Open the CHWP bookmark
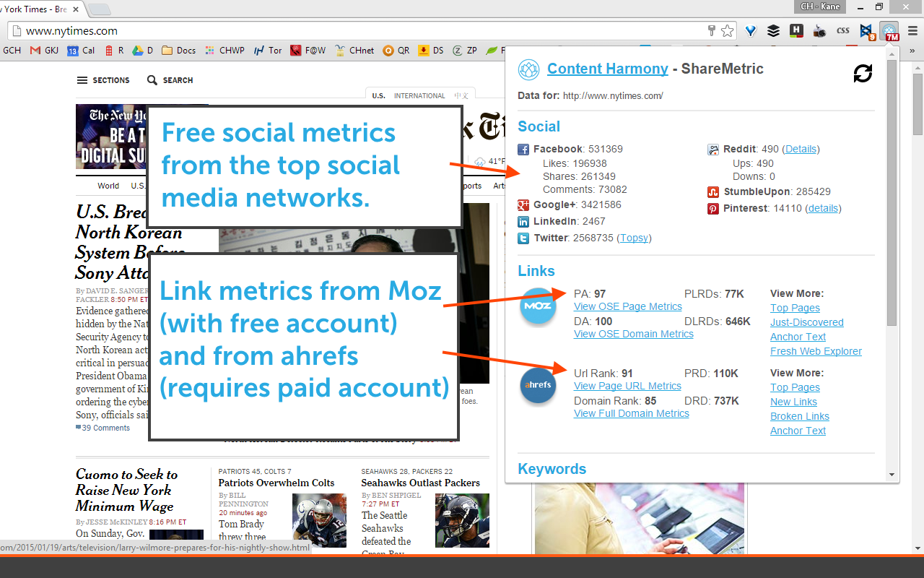The image size is (924, 578). tap(225, 51)
